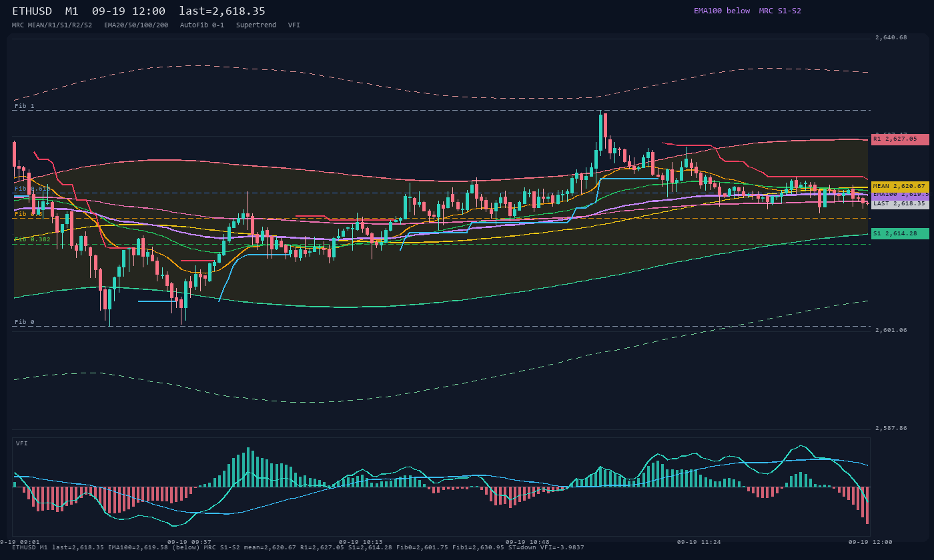Viewport: 934px width, 560px height.
Task: Click the 'VFI' sub-panel title
Action: (22, 443)
